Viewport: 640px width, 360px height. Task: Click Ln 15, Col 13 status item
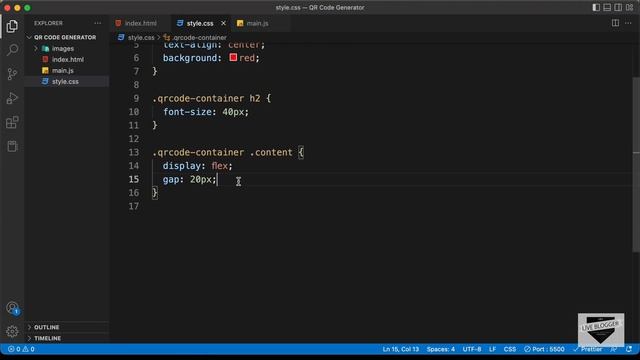[400, 349]
